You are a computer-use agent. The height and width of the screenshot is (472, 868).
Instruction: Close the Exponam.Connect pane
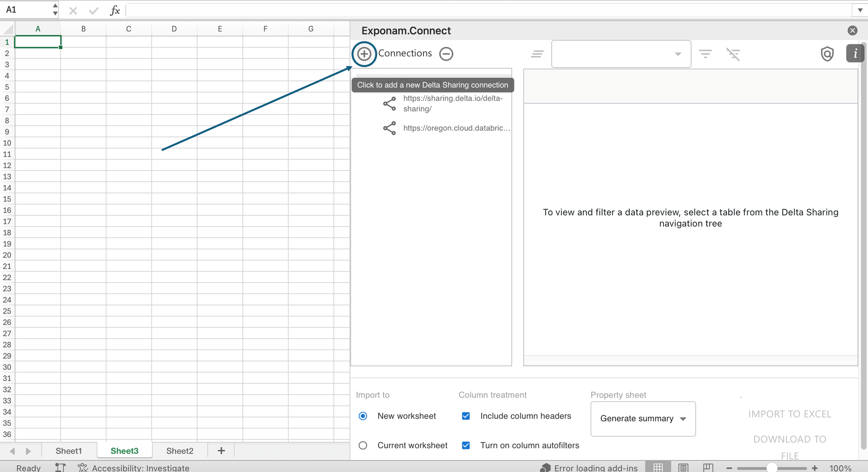click(852, 31)
